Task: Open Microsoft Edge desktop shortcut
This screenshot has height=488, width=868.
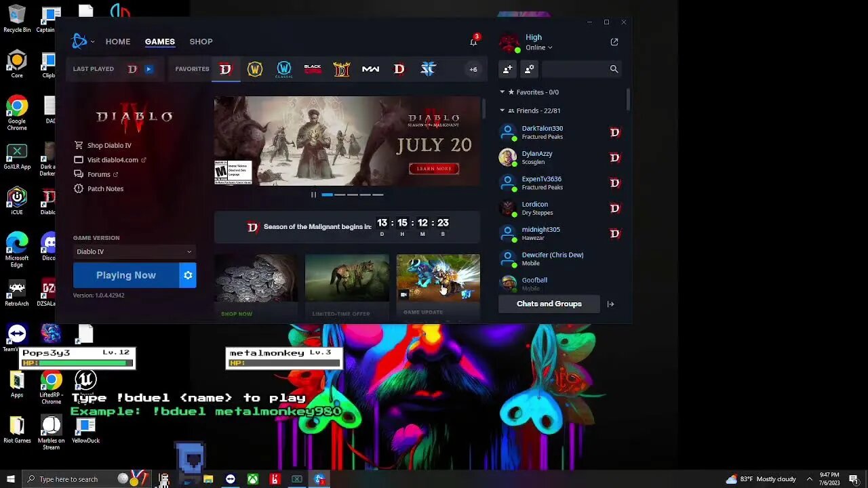Action: point(17,249)
